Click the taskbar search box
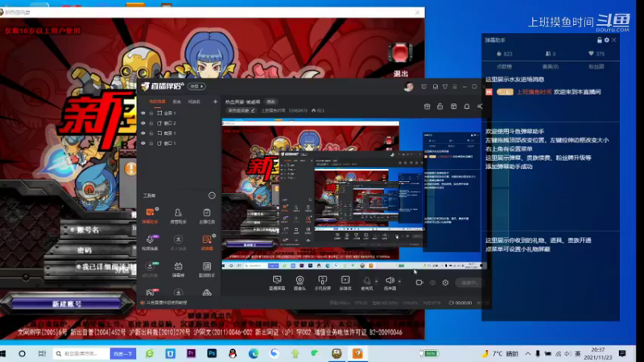 click(x=81, y=353)
